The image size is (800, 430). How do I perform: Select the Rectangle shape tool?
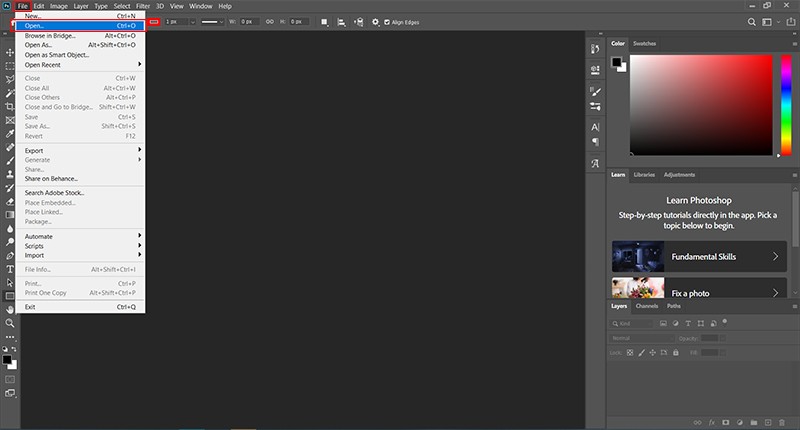click(10, 296)
